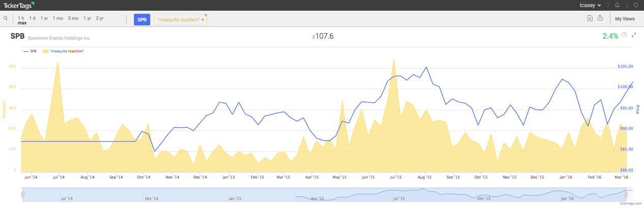Select the 1 yr time range
This screenshot has height=208, width=644.
[88, 18]
